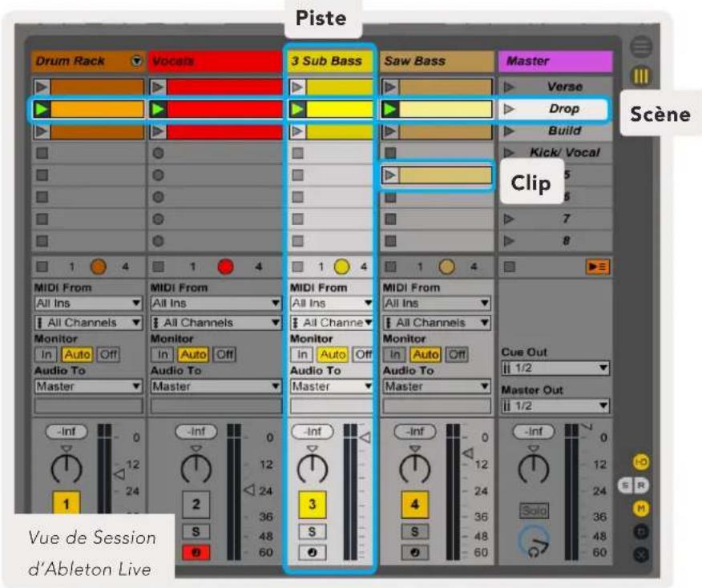Click Back to Arrangement orange button
702x588 pixels.
pos(598,267)
